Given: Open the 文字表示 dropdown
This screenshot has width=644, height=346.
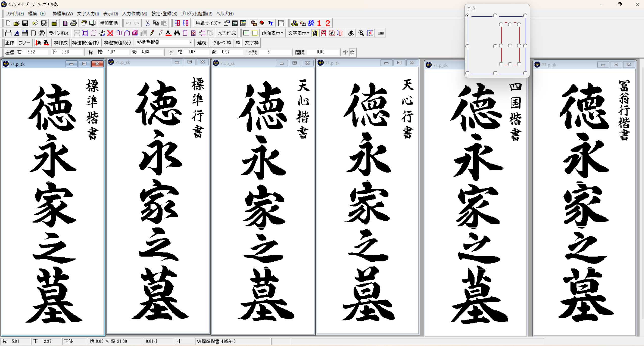Looking at the screenshot, I should tap(299, 33).
